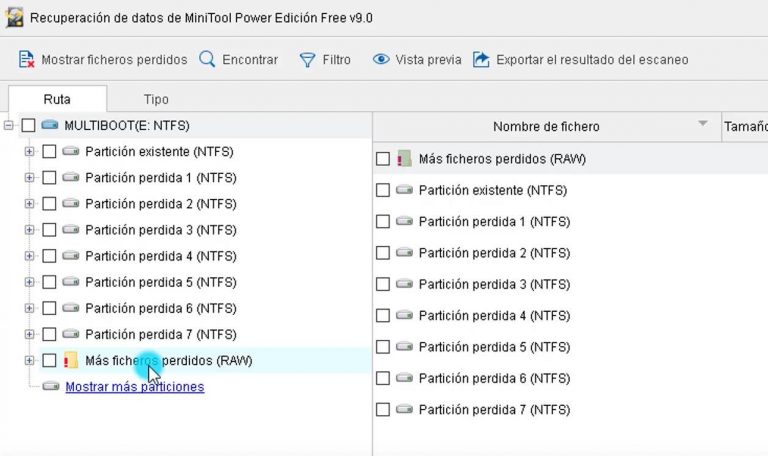
Task: Open the Mostrar más particiones link
Action: tap(135, 386)
